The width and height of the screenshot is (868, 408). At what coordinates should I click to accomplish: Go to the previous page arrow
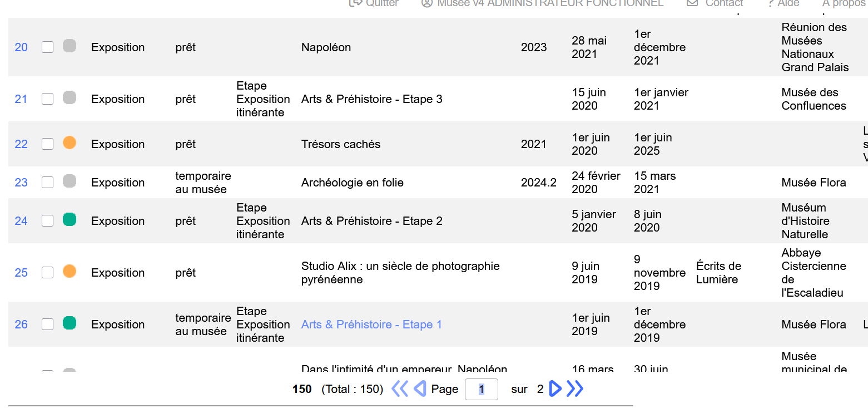click(420, 389)
